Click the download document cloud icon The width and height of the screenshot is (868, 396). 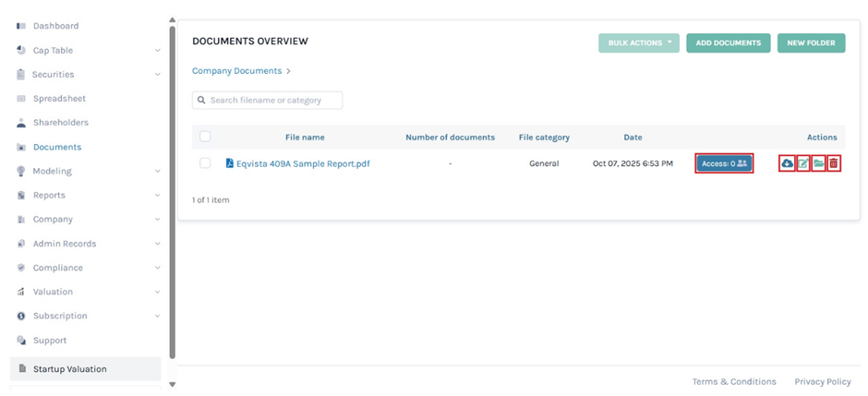pyautogui.click(x=787, y=163)
